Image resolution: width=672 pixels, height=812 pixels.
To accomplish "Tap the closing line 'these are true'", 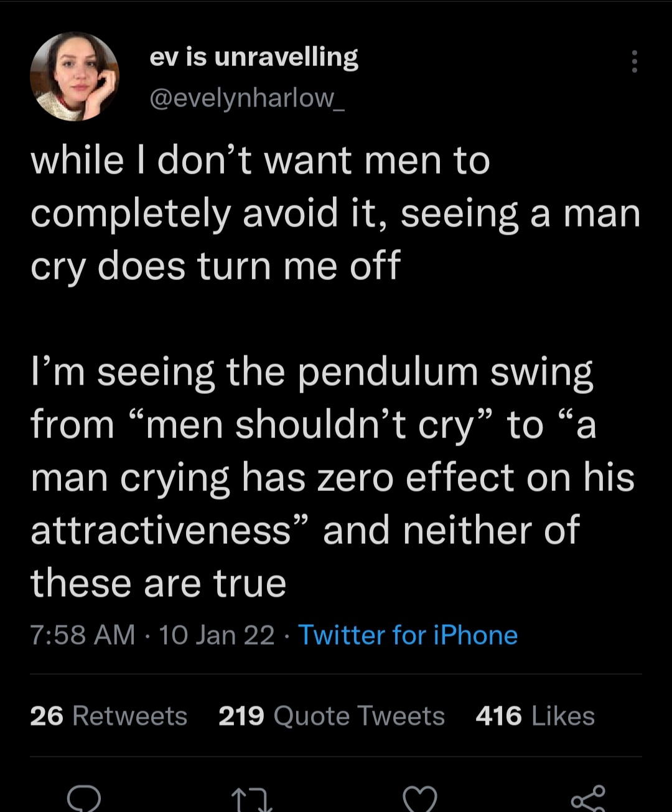I will [x=158, y=584].
